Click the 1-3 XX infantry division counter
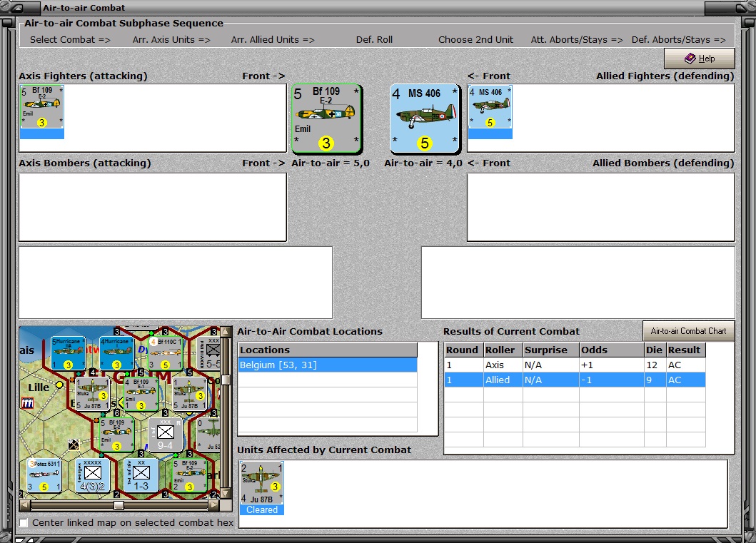The height and width of the screenshot is (543, 756). pos(141,475)
